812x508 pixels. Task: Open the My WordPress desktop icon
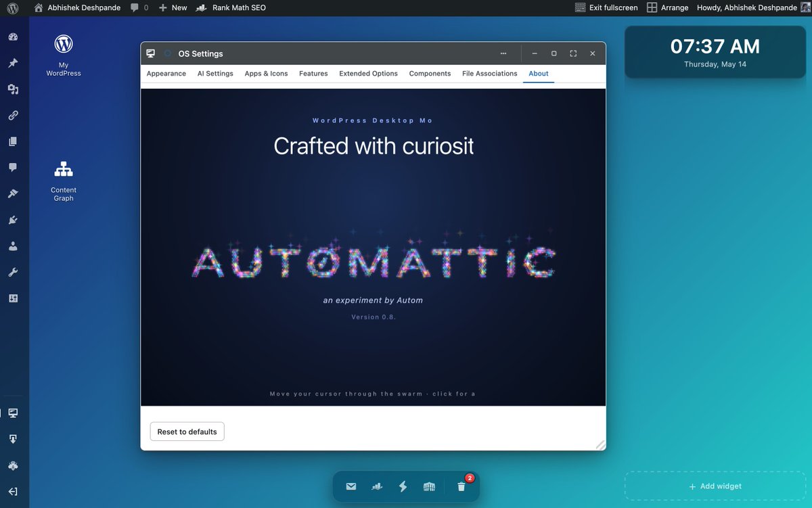pos(64,55)
